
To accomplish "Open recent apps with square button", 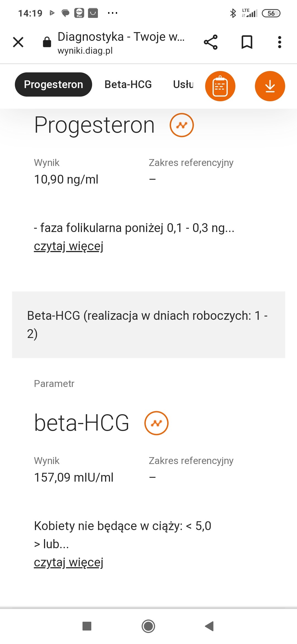I will (x=87, y=626).
